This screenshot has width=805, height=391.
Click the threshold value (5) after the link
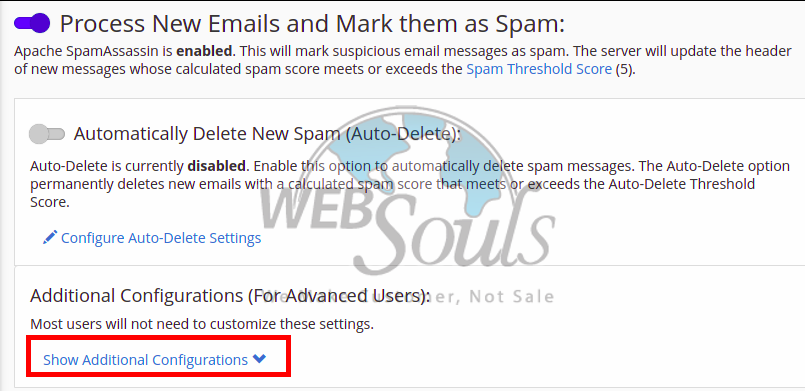click(x=625, y=69)
